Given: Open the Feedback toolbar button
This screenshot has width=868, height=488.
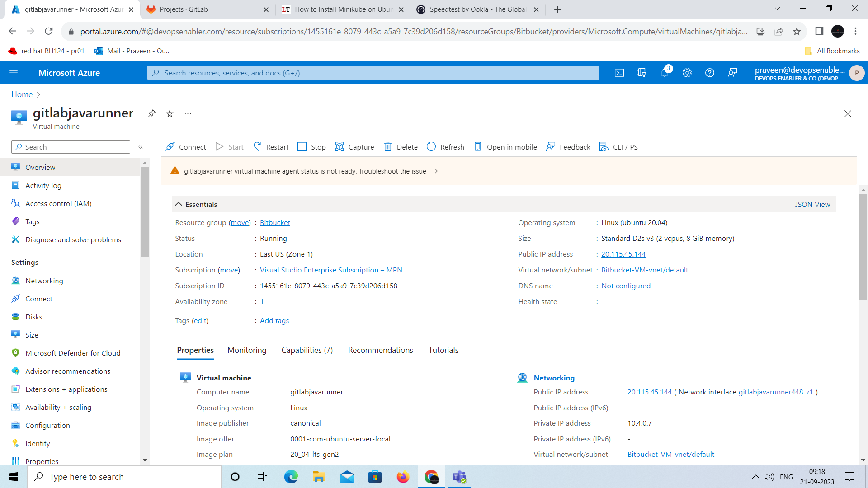Looking at the screenshot, I should pos(568,147).
